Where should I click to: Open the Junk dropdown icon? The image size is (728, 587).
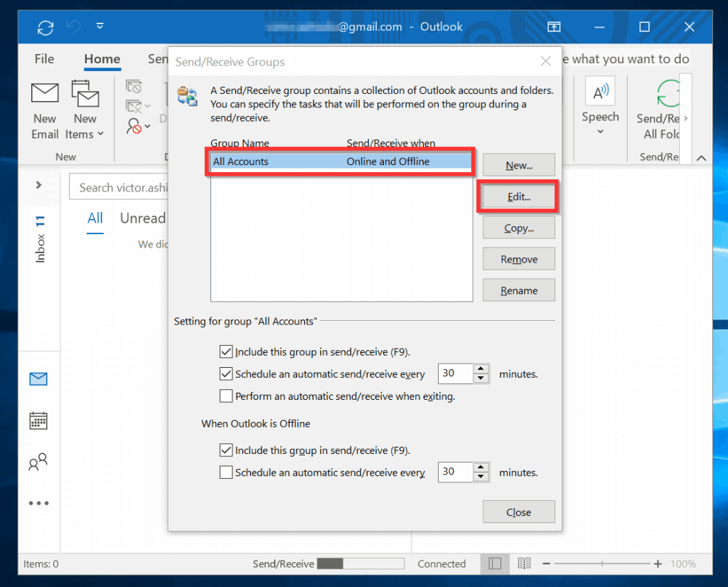point(138,126)
